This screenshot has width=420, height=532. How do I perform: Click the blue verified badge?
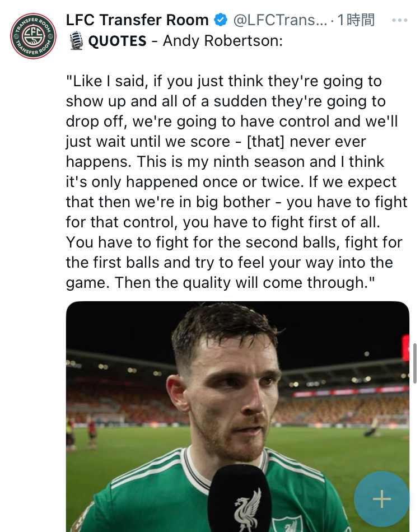pyautogui.click(x=221, y=21)
